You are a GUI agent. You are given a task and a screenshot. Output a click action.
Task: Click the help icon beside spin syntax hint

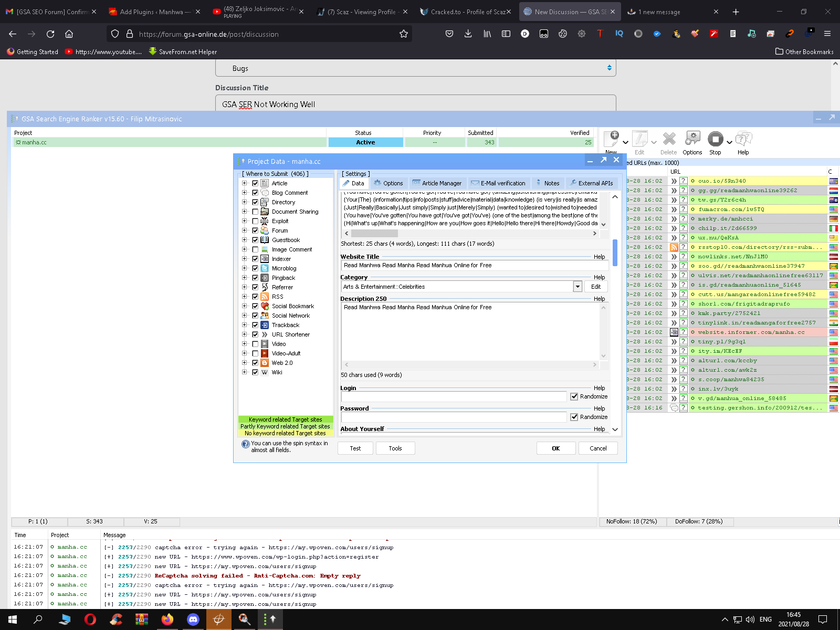click(x=245, y=444)
